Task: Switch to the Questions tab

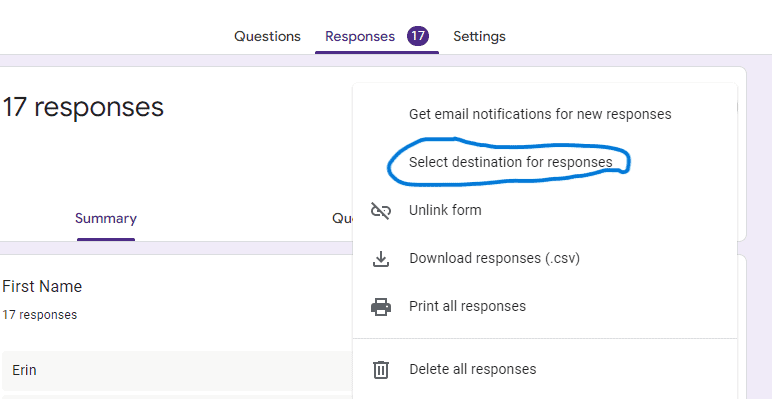Action: [267, 36]
